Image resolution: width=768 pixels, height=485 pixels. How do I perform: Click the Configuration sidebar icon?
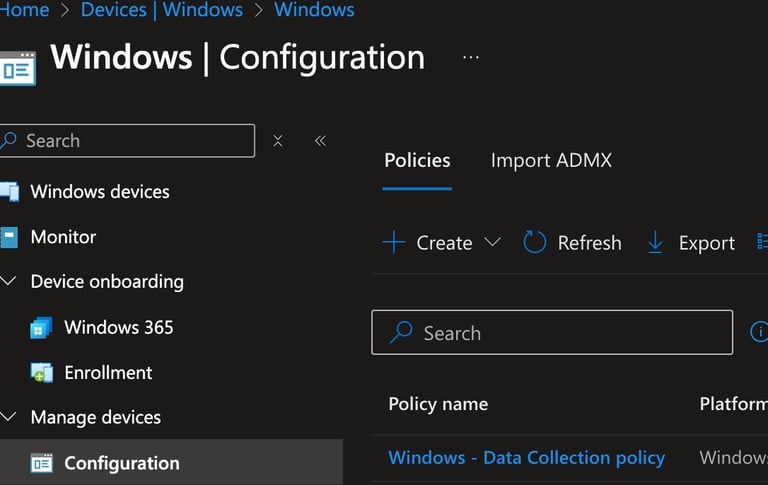click(42, 463)
